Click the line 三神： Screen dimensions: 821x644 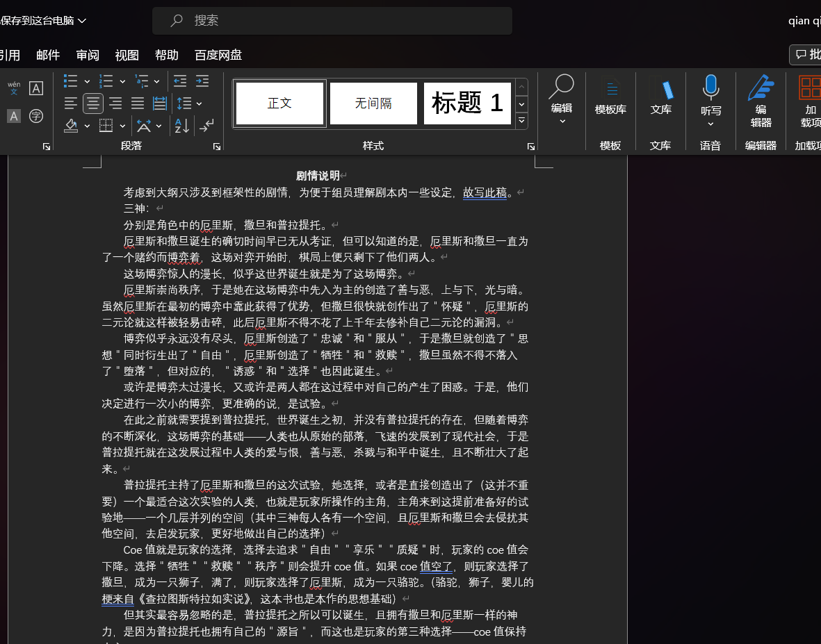coord(136,208)
